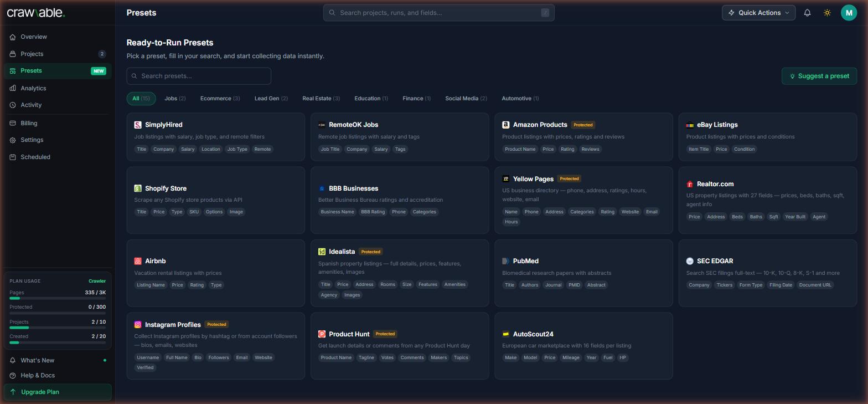Select the Education filter tab
The image size is (868, 404).
pos(371,99)
